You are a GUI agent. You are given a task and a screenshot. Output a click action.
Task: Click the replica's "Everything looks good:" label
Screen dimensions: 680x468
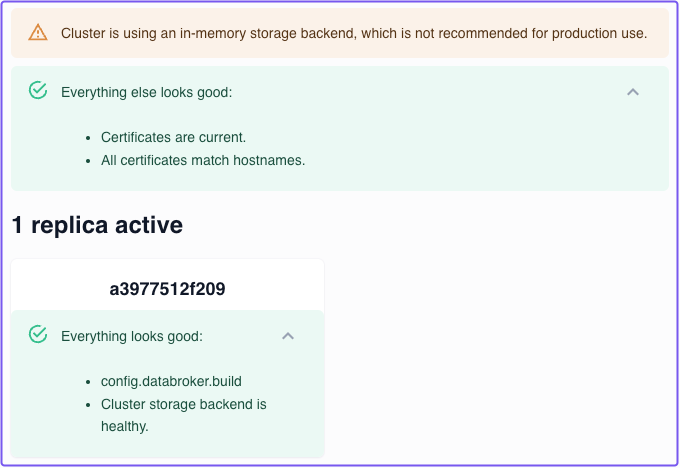click(x=132, y=336)
